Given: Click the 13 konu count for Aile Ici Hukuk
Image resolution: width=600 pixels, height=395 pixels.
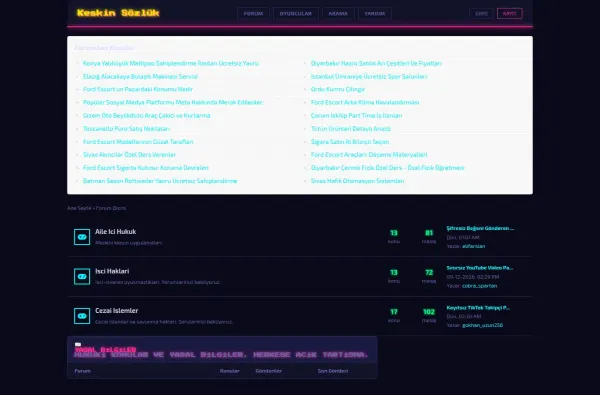Looking at the screenshot, I should tap(394, 233).
